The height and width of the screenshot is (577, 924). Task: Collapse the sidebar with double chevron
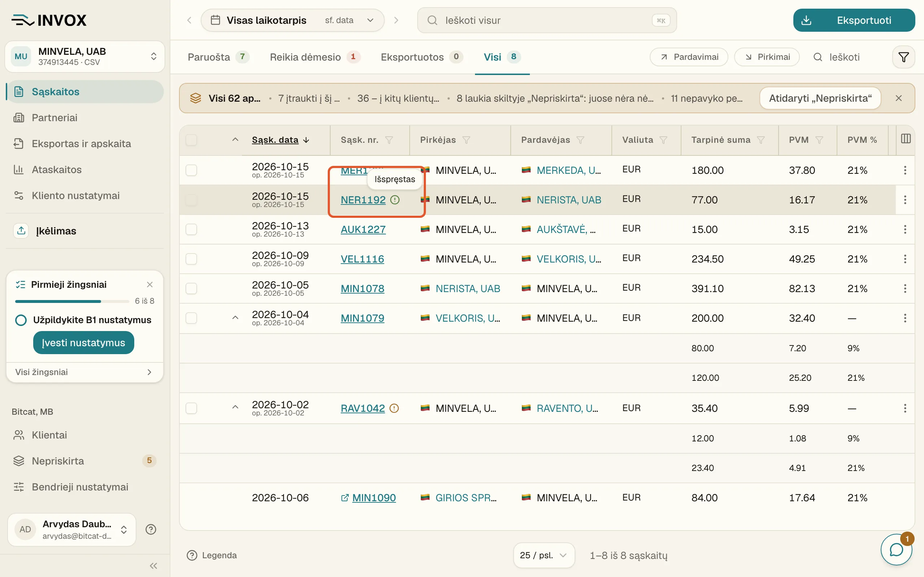point(153,565)
